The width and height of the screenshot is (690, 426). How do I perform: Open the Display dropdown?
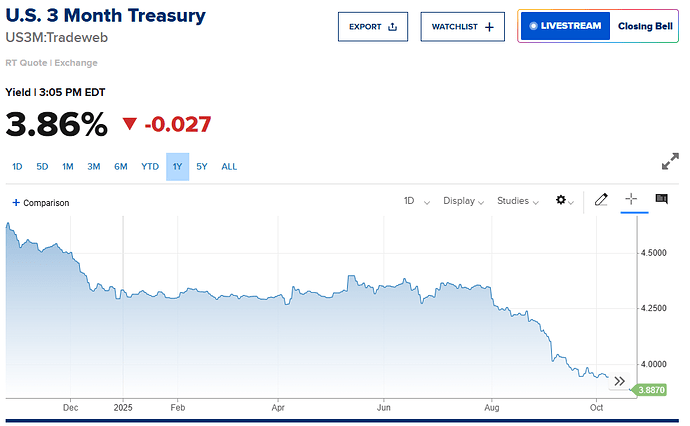pyautogui.click(x=463, y=201)
